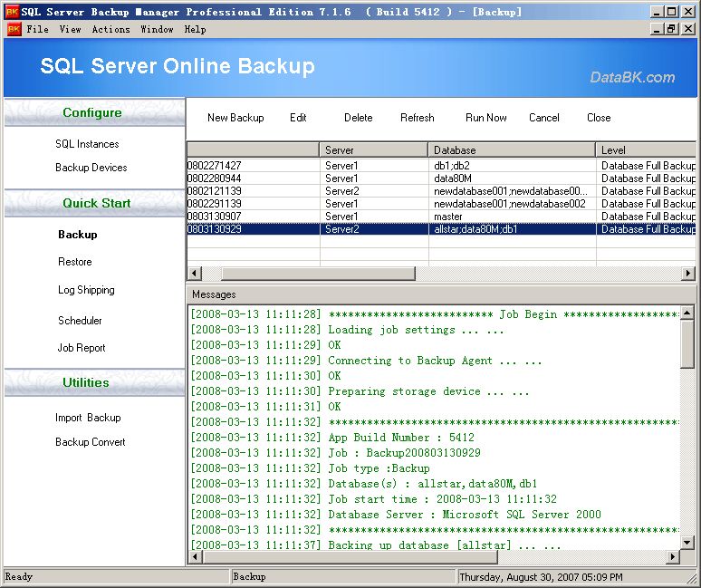
Task: View the Job Report
Action: (x=82, y=348)
